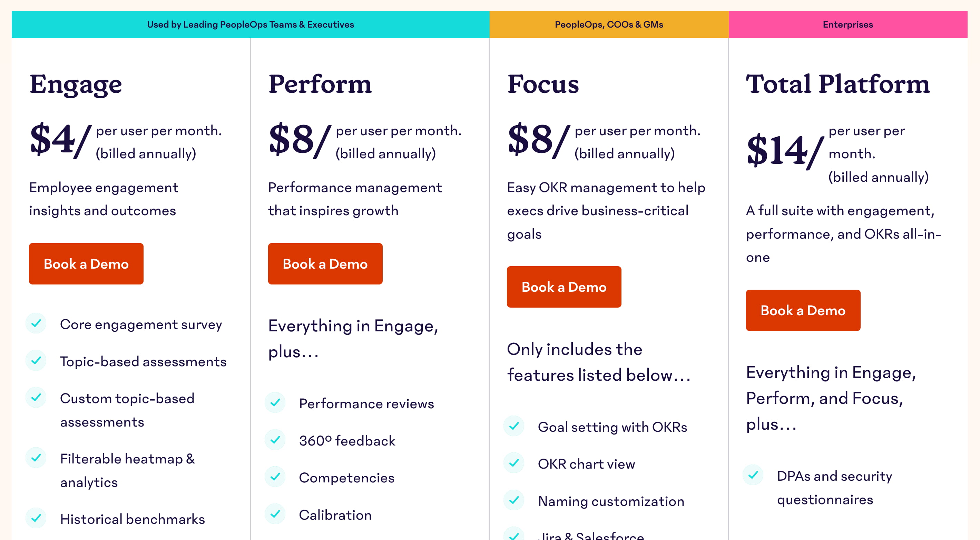
Task: Click checkmark beside OKR chart view
Action: [x=514, y=463]
